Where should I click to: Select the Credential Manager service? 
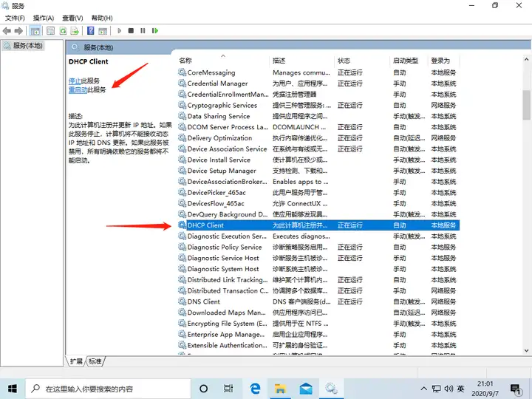pos(318,83)
